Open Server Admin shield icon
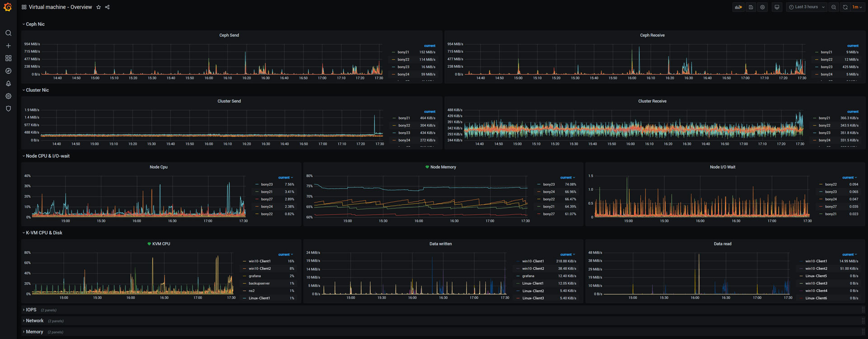Screen dimensions: 868x339 coord(8,109)
